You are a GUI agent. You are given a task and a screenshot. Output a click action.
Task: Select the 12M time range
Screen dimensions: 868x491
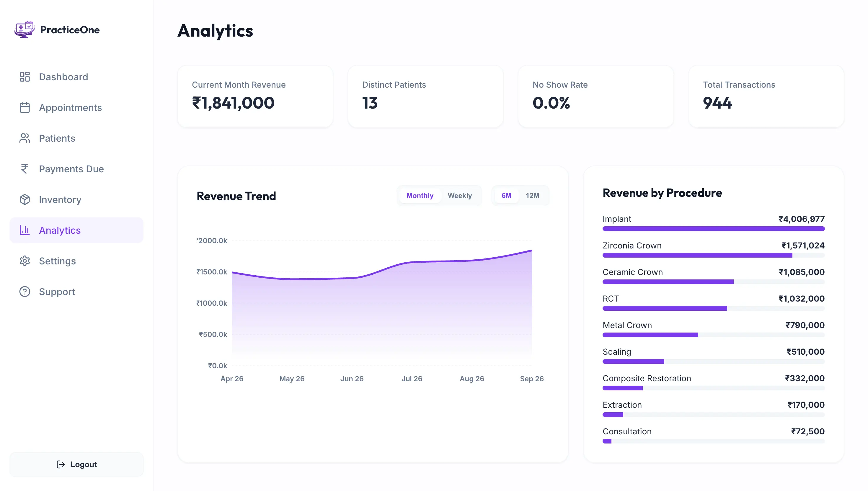click(532, 196)
